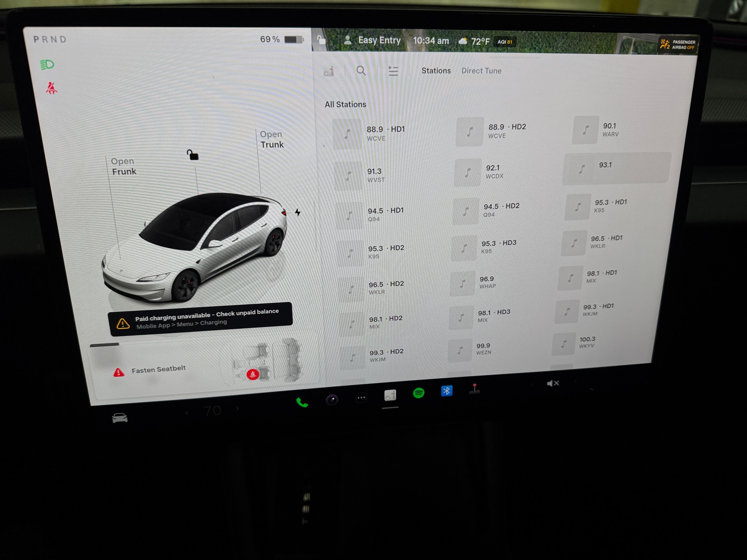Open the Dashcam camera icon
This screenshot has height=560, width=747.
pos(331,399)
